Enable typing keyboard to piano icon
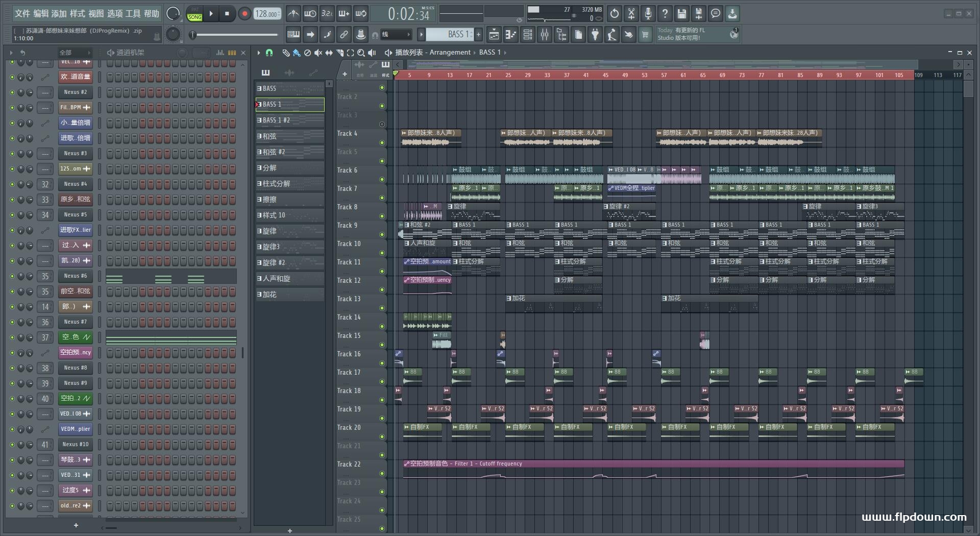The height and width of the screenshot is (536, 980). click(x=293, y=35)
